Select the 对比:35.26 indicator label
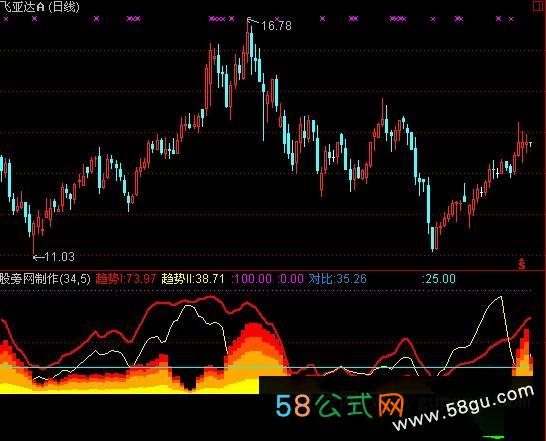This screenshot has width=546, height=441. [337, 279]
